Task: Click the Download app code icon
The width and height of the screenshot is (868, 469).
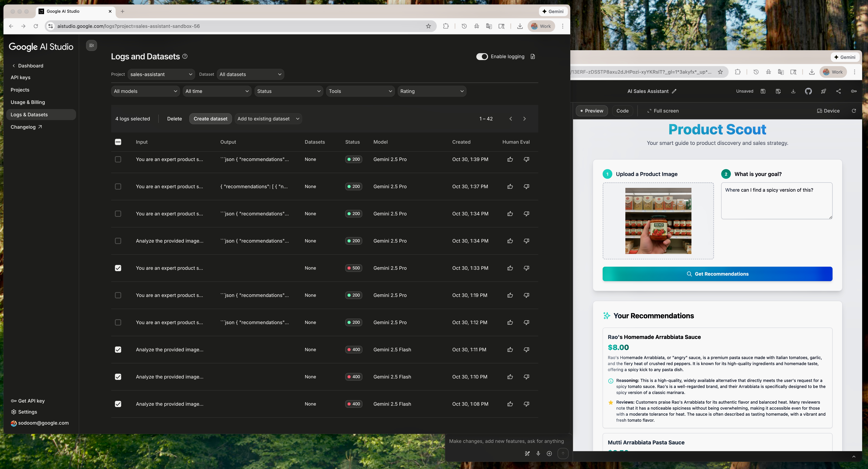Action: [793, 91]
